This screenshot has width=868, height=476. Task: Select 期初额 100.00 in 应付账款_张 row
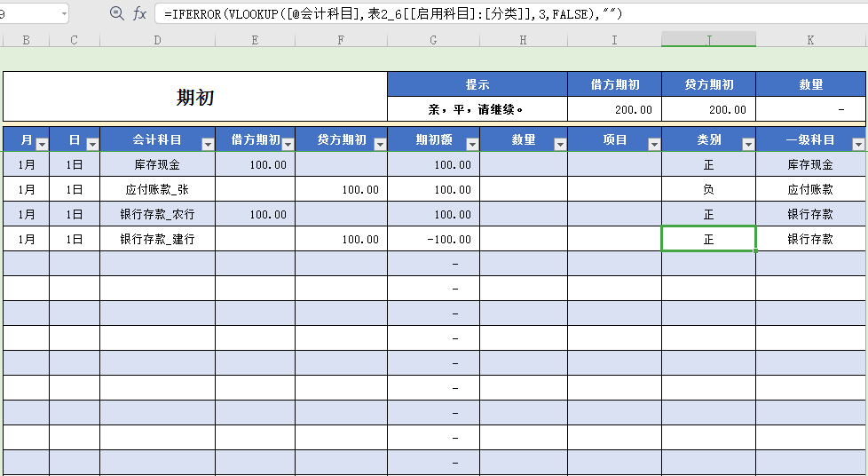[433, 189]
